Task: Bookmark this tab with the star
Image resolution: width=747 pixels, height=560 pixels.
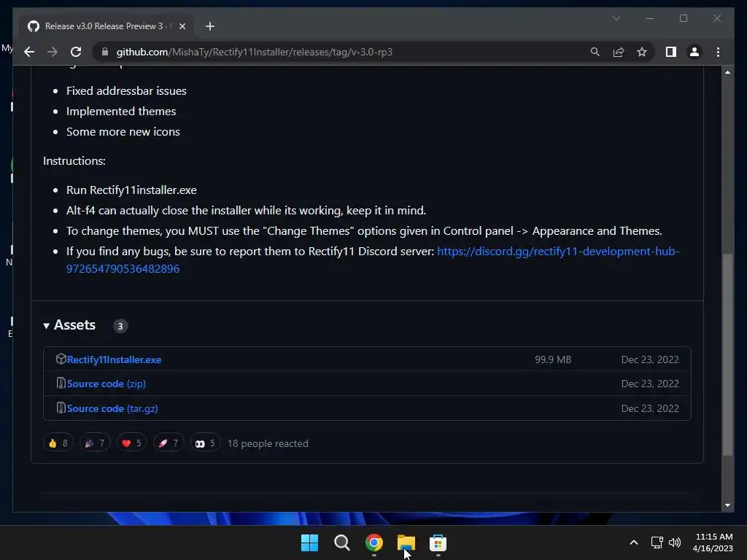Action: [642, 52]
